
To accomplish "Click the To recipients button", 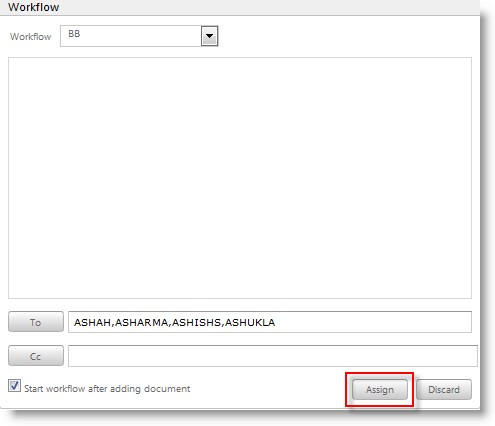I will pos(36,322).
